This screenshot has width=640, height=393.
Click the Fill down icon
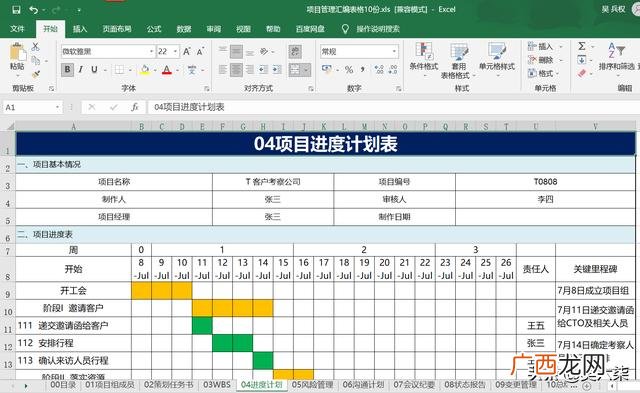coord(582,60)
